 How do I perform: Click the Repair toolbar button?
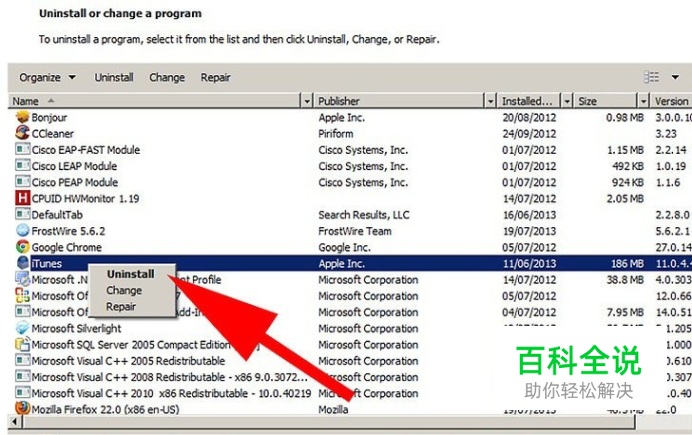tap(215, 78)
